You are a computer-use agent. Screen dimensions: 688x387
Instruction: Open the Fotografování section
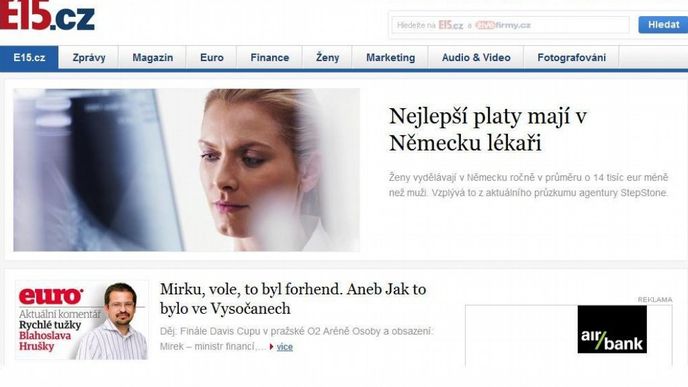tap(571, 57)
